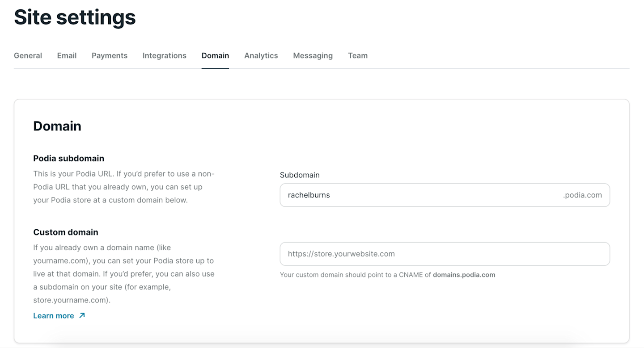Click the 'If you already own a domain name' description
This screenshot has height=348, width=644.
pyautogui.click(x=124, y=274)
